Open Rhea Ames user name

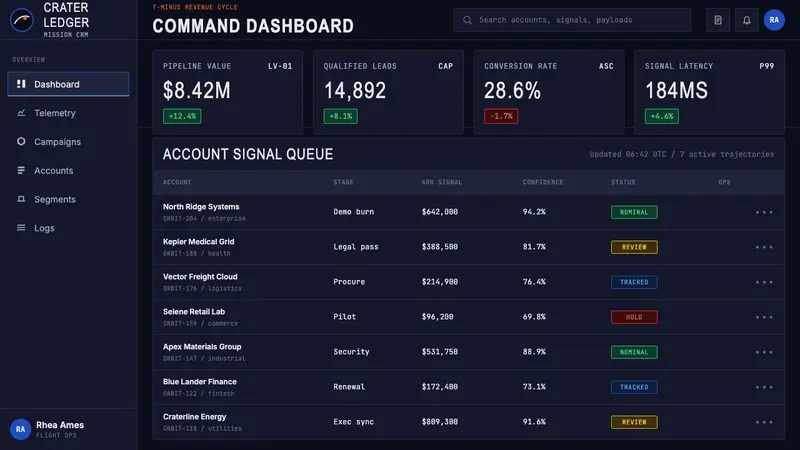pos(60,425)
